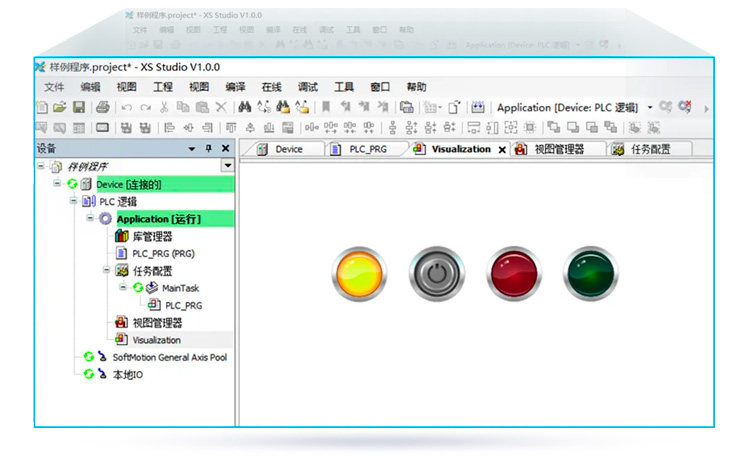Bring to front order icon

553,127
